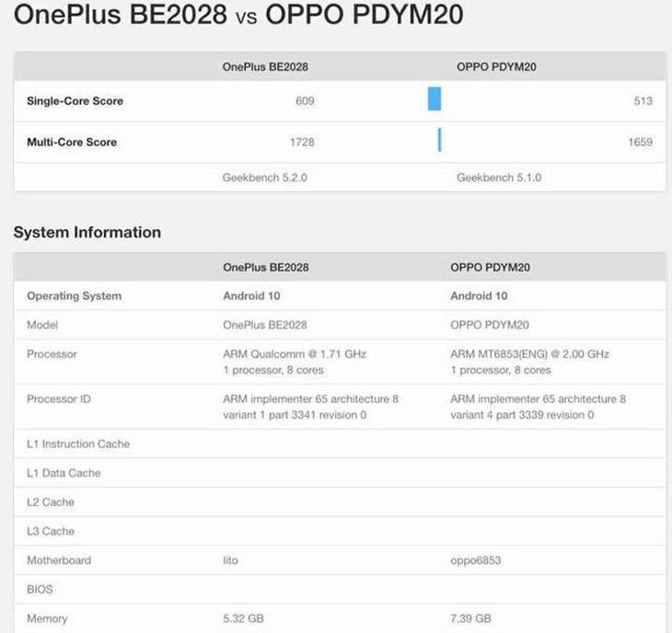Select OPPO PDYM20 header in System Information table

[x=490, y=267]
